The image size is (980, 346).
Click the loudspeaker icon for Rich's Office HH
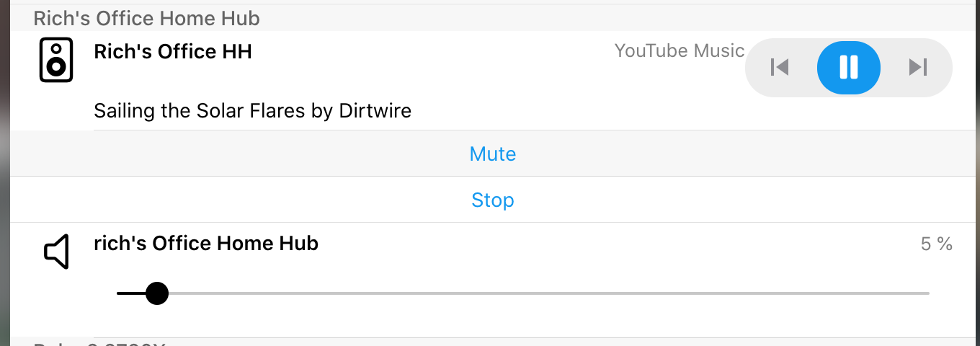click(56, 60)
